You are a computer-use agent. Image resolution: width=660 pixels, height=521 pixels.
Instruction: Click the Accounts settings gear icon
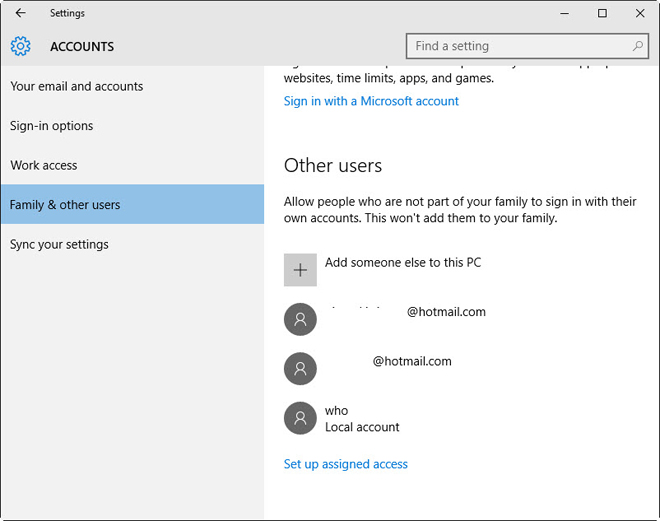coord(21,46)
